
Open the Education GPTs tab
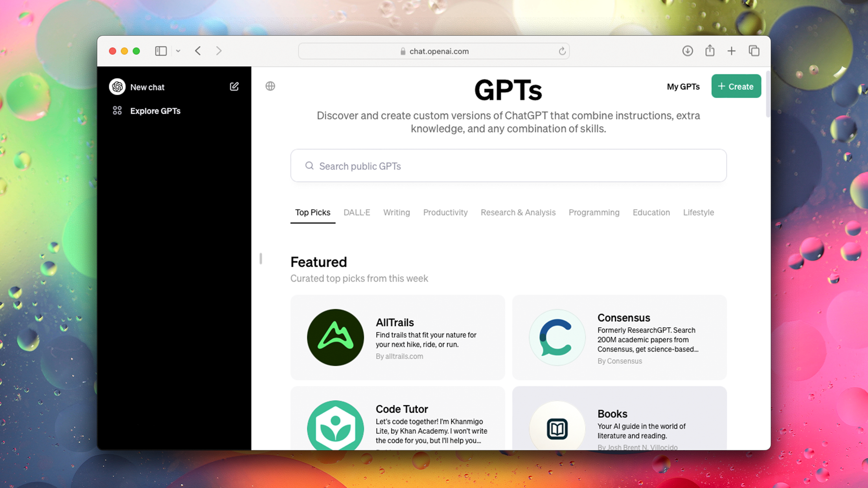651,212
